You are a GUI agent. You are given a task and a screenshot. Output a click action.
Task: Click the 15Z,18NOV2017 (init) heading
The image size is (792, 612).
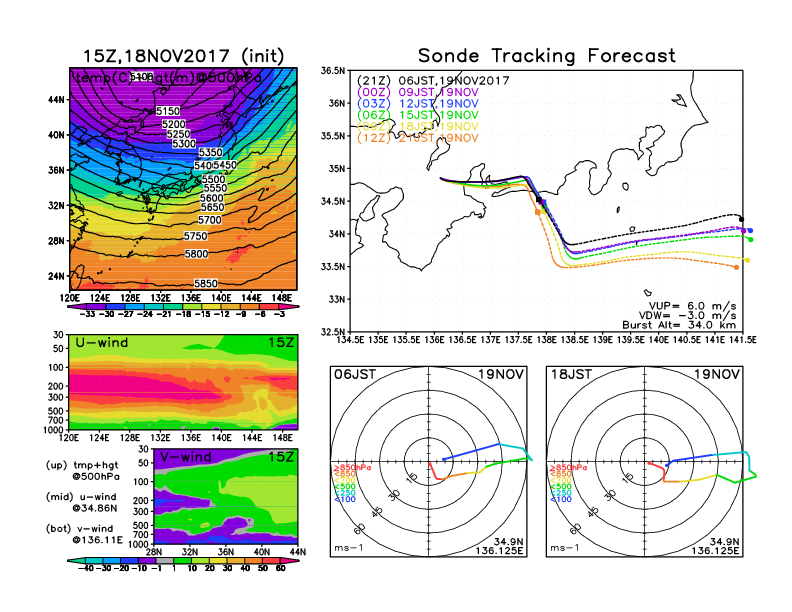(183, 56)
